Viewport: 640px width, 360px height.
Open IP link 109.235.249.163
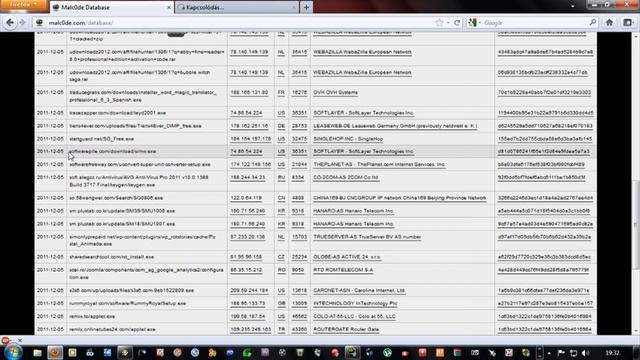coord(251,329)
